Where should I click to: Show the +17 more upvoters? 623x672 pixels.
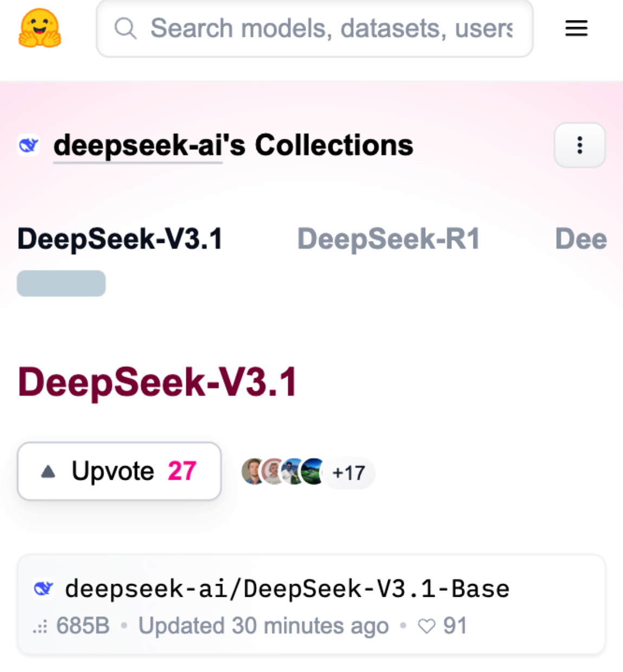[349, 473]
